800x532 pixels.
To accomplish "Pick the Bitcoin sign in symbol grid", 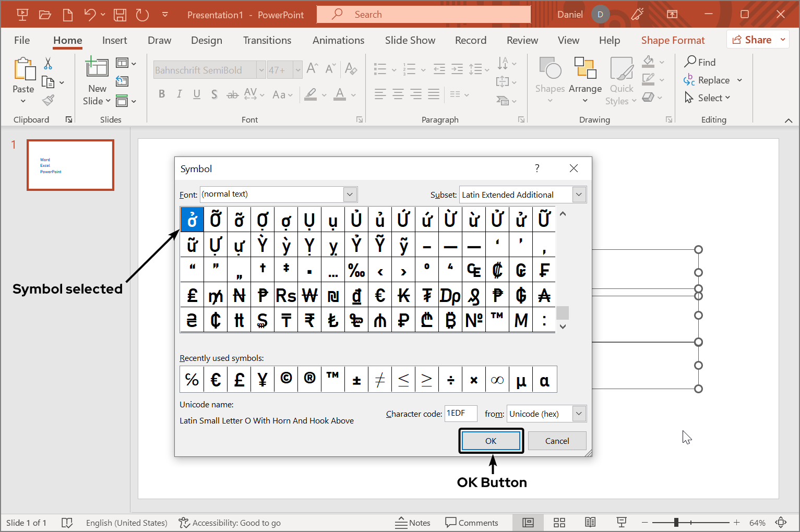I will click(450, 320).
